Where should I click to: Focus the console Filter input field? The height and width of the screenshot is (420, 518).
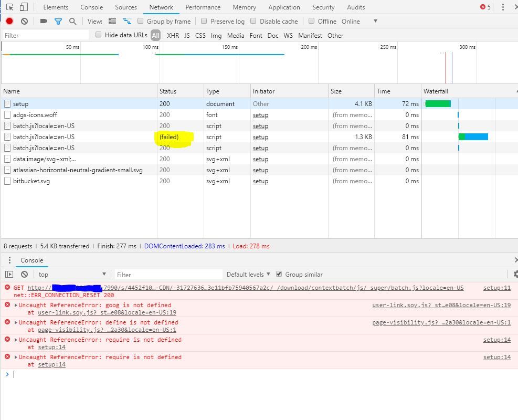tap(168, 274)
